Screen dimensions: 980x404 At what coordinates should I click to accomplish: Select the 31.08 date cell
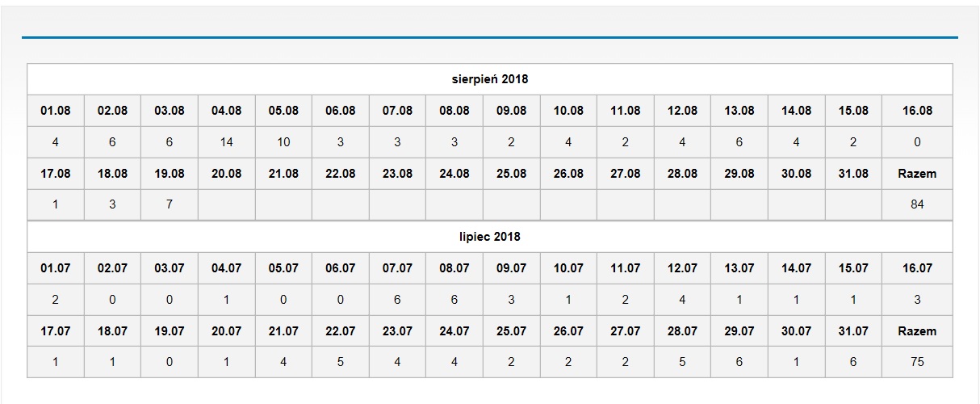[853, 174]
